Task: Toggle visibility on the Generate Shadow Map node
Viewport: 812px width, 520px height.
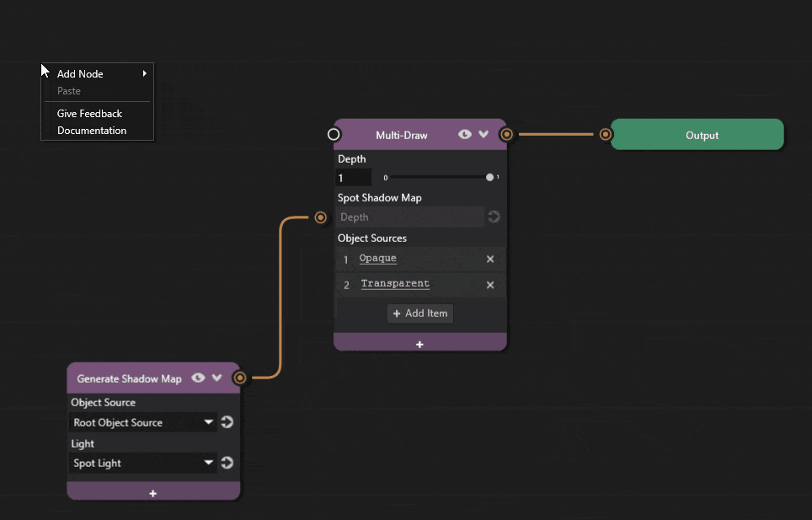Action: click(197, 378)
